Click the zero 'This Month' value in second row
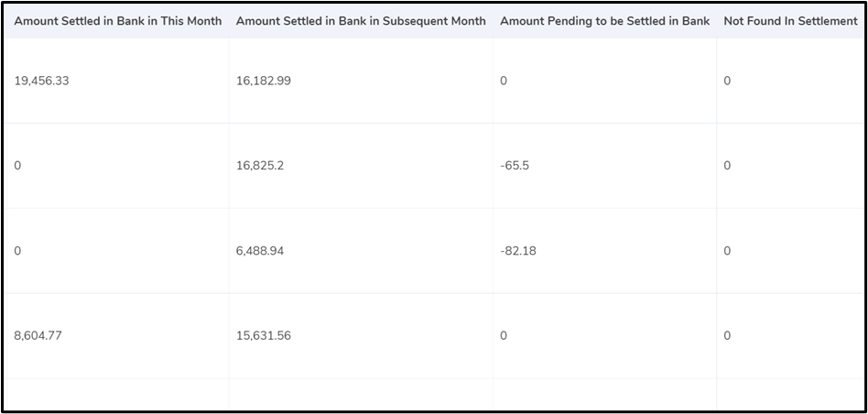Image resolution: width=868 pixels, height=414 pixels. [17, 166]
